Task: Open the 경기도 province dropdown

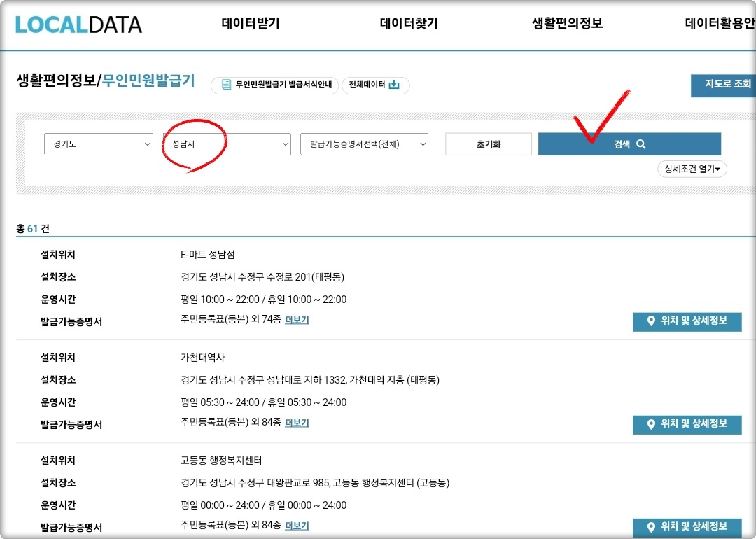Action: coord(99,144)
